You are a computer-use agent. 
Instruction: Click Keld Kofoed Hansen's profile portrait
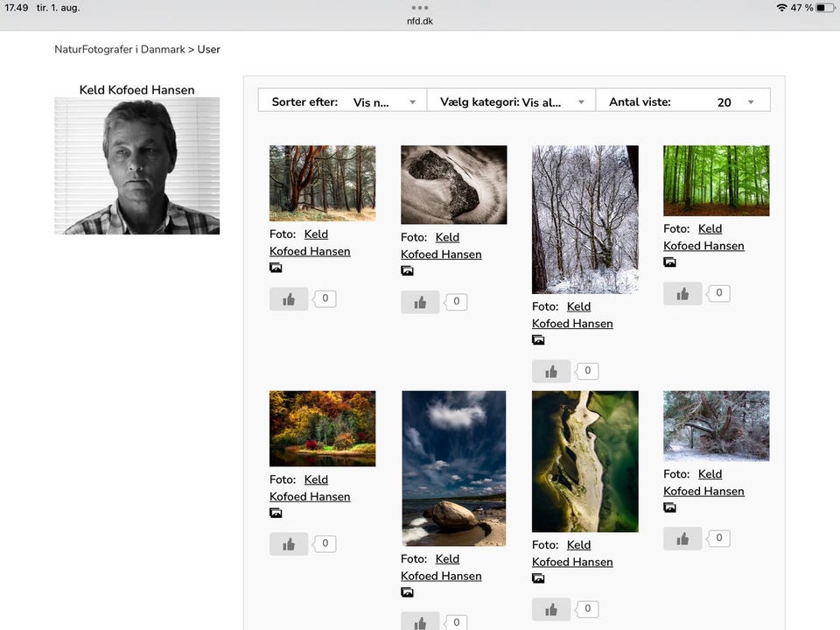click(x=136, y=165)
